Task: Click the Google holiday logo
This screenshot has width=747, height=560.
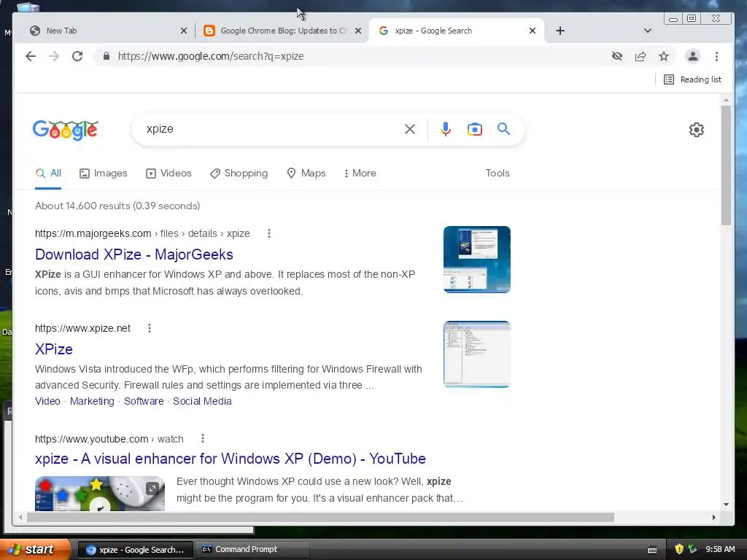Action: coord(65,130)
